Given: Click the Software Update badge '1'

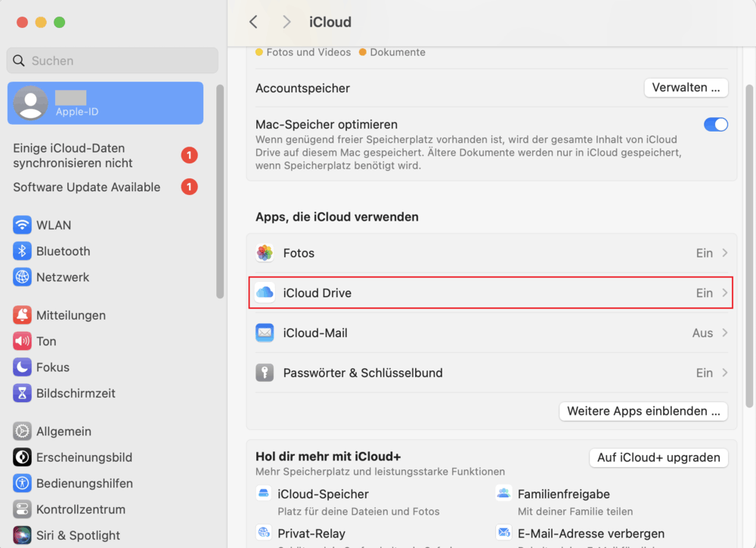Looking at the screenshot, I should pyautogui.click(x=190, y=187).
